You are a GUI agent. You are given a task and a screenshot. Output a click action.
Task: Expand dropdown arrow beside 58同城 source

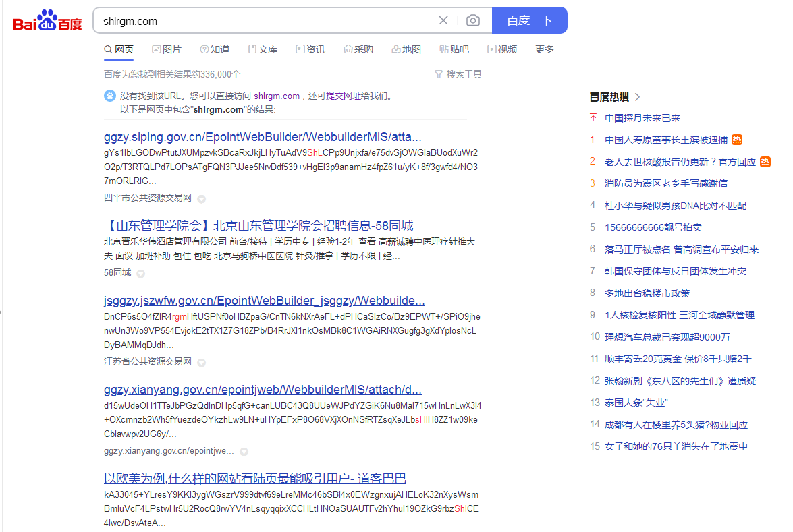(140, 274)
